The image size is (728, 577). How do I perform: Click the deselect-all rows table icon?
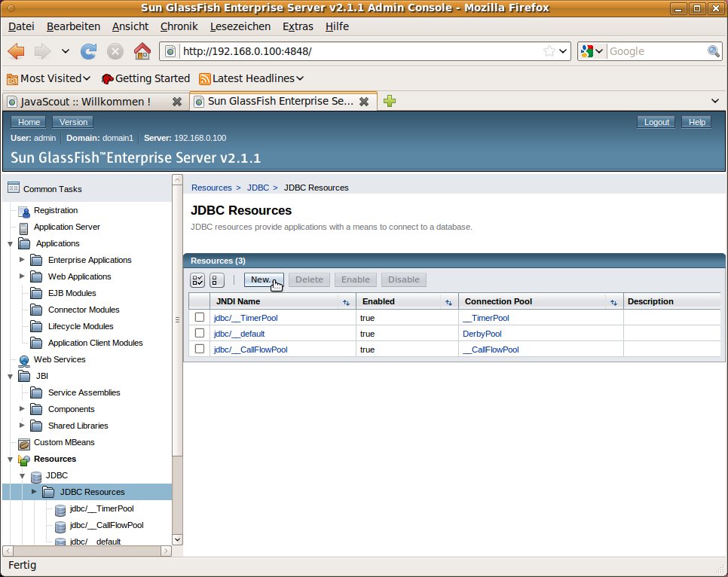point(216,280)
